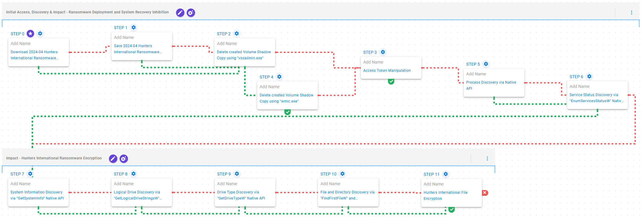This screenshot has width=644, height=219.
Task: Open three-dot menu of Impact encryption phase
Action: (487, 158)
